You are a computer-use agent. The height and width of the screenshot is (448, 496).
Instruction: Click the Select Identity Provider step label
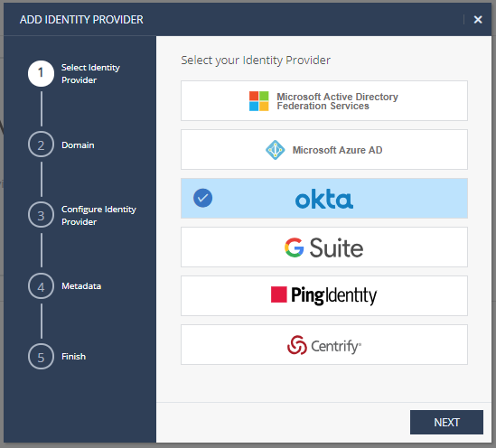tap(90, 74)
